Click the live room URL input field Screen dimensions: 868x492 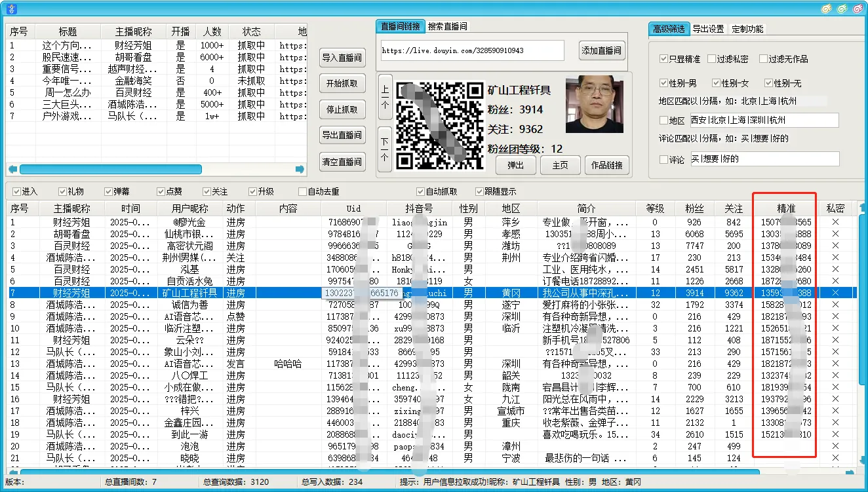(x=472, y=50)
